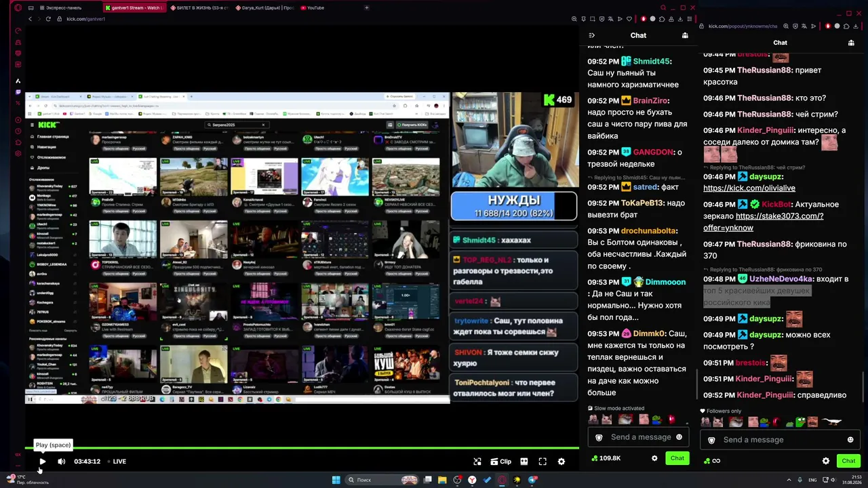
Task: Switch the ENG input language indicator
Action: click(x=812, y=480)
